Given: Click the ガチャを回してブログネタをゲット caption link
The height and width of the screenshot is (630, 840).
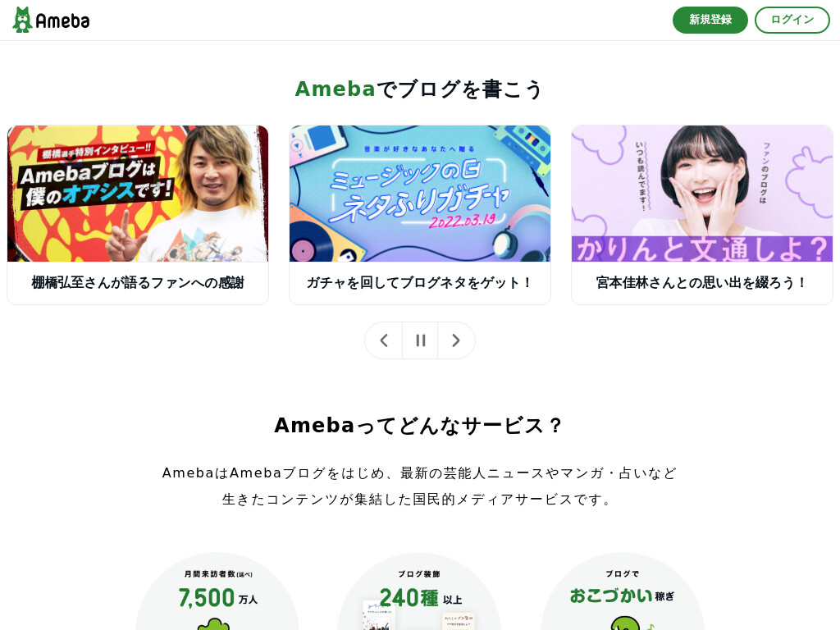Looking at the screenshot, I should (x=419, y=282).
